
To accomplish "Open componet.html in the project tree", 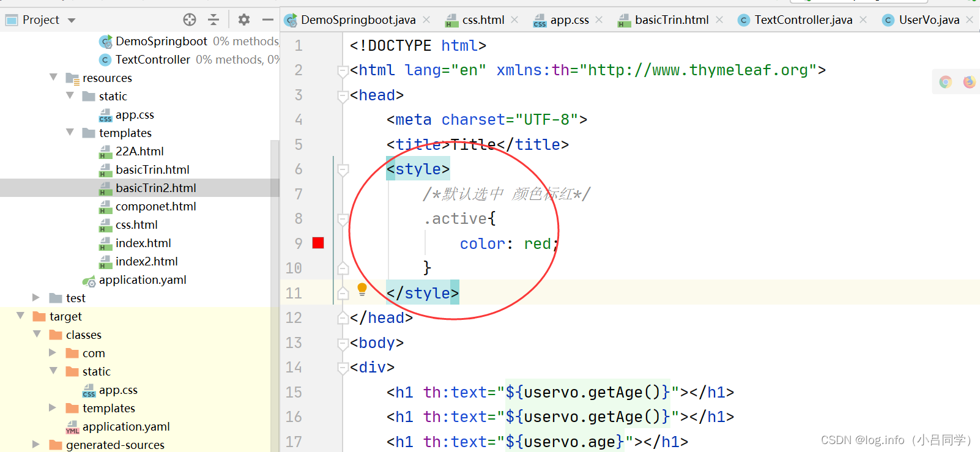I will (156, 206).
